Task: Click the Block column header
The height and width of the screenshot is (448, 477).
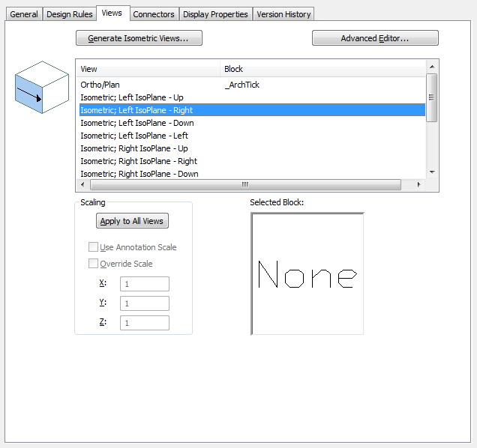Action: (x=322, y=69)
